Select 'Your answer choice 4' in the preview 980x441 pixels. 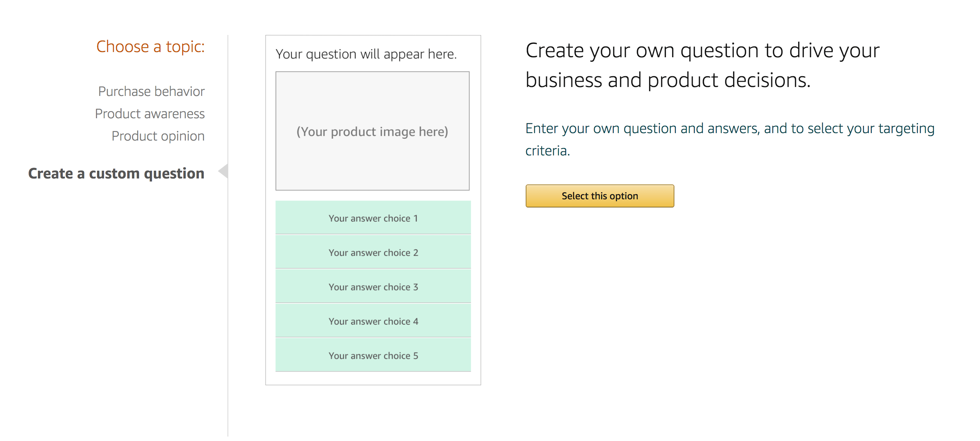373,321
